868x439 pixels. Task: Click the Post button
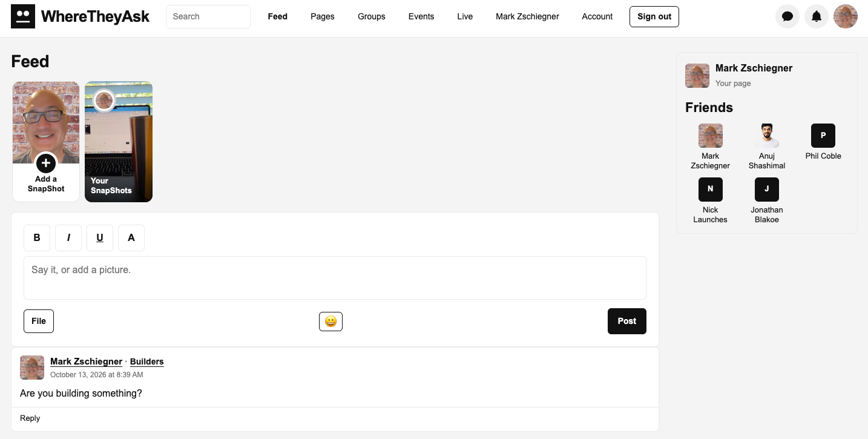[627, 321]
